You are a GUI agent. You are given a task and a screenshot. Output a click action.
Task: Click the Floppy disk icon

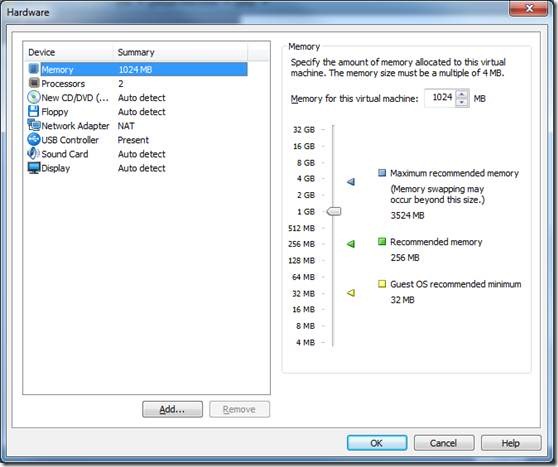33,111
